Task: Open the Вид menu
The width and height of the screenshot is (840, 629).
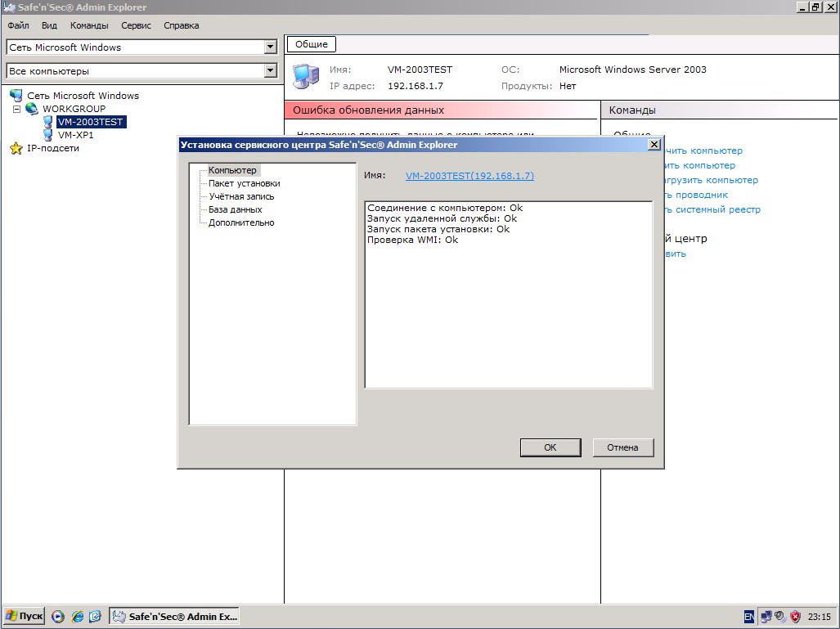Action: tap(49, 25)
